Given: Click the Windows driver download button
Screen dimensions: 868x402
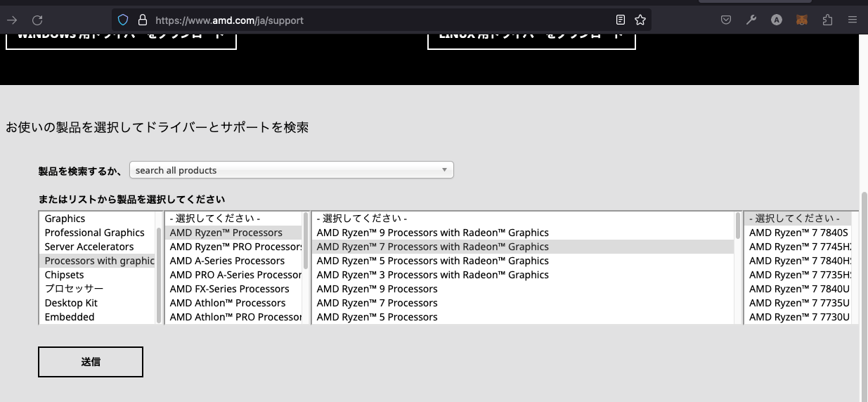Looking at the screenshot, I should click(121, 37).
